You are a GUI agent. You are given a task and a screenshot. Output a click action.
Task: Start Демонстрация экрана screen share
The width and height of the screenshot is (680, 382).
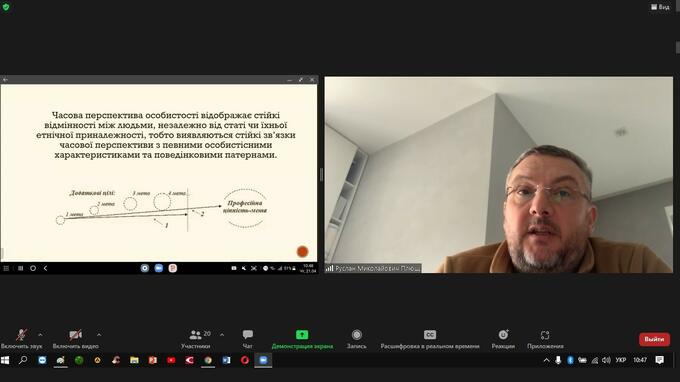(302, 339)
